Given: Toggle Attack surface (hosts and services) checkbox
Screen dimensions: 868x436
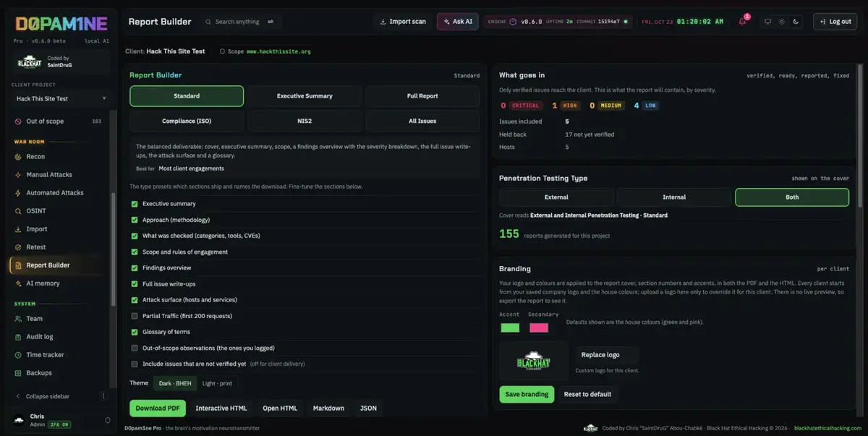Looking at the screenshot, I should (135, 300).
